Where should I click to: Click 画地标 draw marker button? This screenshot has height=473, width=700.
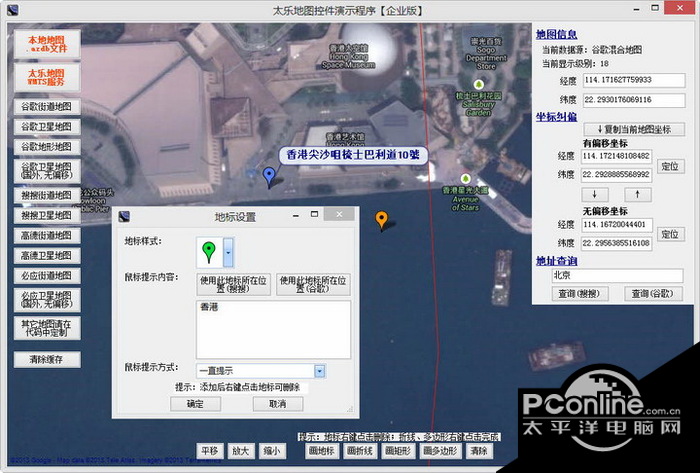coord(322,451)
